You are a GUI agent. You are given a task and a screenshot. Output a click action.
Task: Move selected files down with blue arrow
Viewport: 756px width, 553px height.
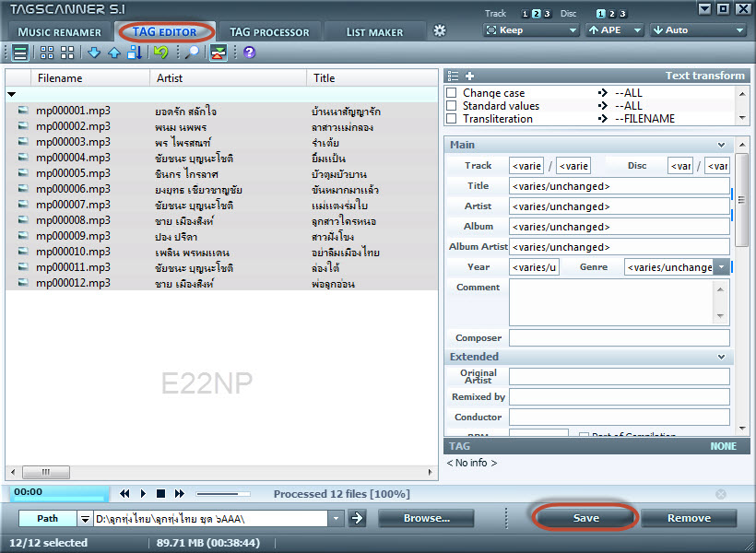pyautogui.click(x=94, y=53)
